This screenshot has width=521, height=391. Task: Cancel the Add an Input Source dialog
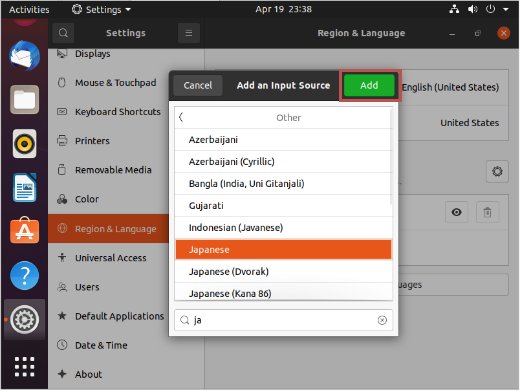(198, 86)
